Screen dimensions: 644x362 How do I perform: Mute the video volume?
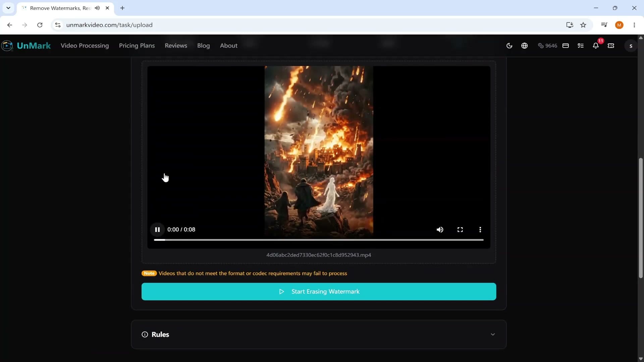(x=440, y=230)
